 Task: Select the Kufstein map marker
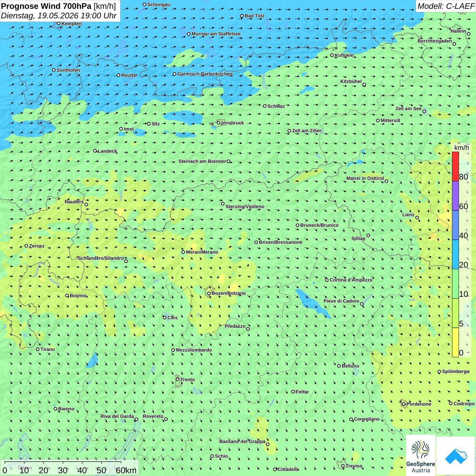(332, 55)
